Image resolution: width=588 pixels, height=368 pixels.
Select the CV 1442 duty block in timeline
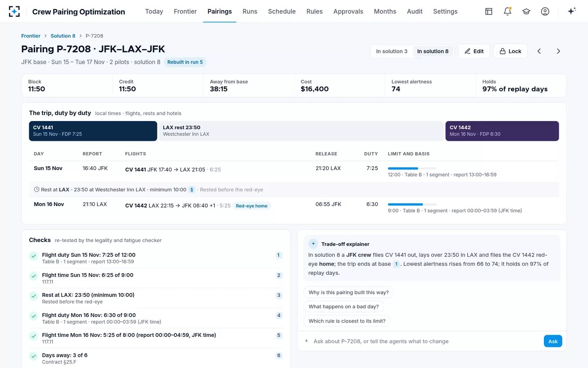pyautogui.click(x=502, y=131)
